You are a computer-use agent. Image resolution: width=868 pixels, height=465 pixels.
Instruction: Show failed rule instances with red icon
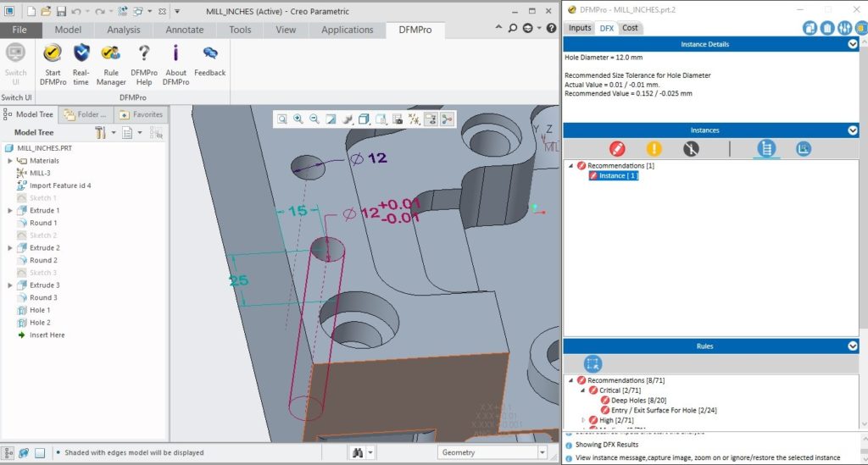coord(617,149)
